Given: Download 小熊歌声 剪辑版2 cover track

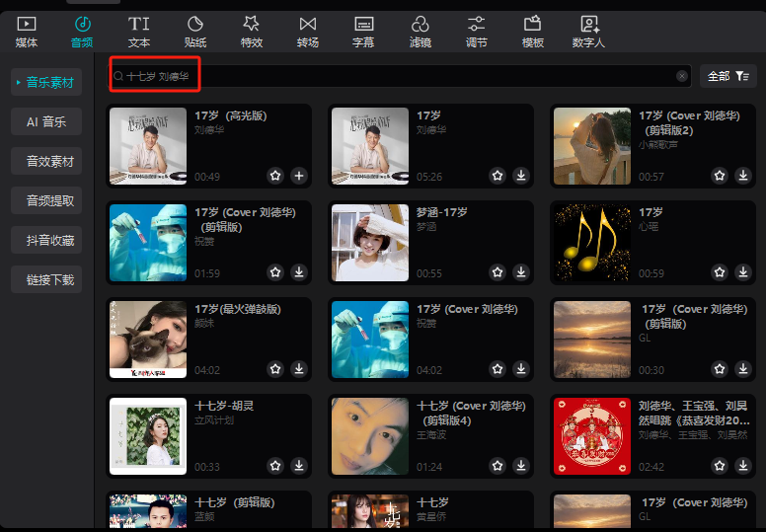Looking at the screenshot, I should 743,176.
